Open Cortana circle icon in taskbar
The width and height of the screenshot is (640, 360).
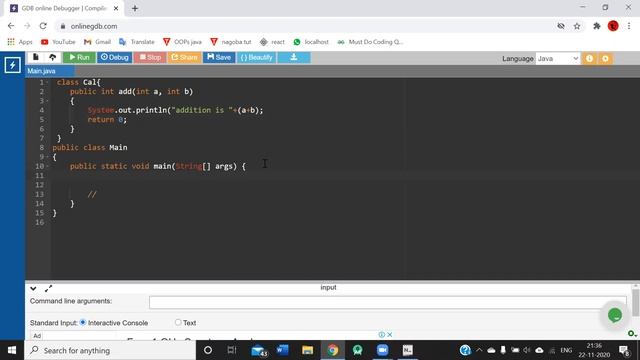pos(208,350)
